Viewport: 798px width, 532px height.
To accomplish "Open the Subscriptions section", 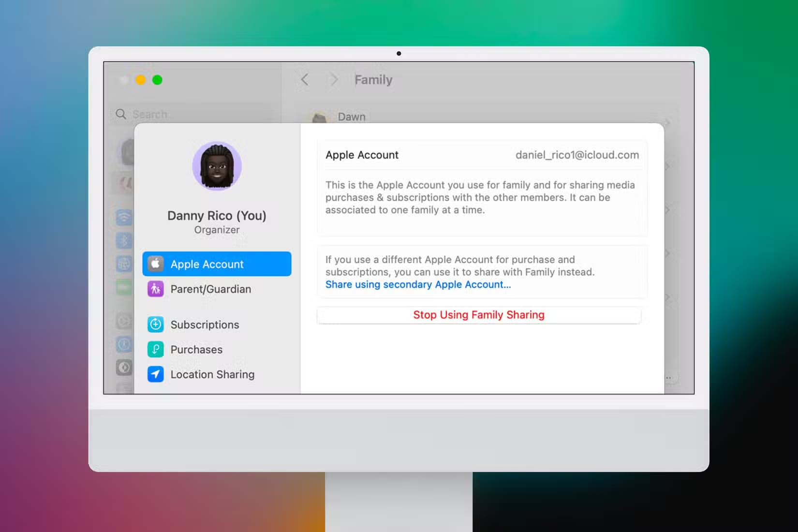I will [217, 325].
